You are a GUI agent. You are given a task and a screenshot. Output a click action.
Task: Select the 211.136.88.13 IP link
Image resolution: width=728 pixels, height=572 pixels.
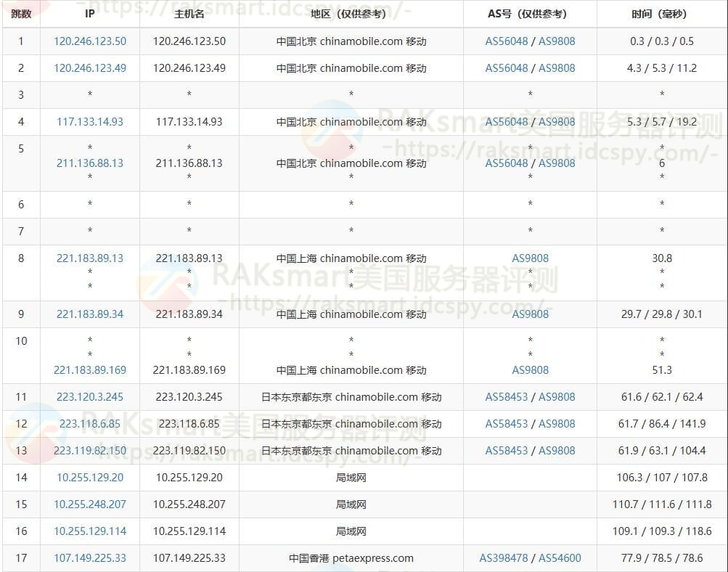coord(90,163)
